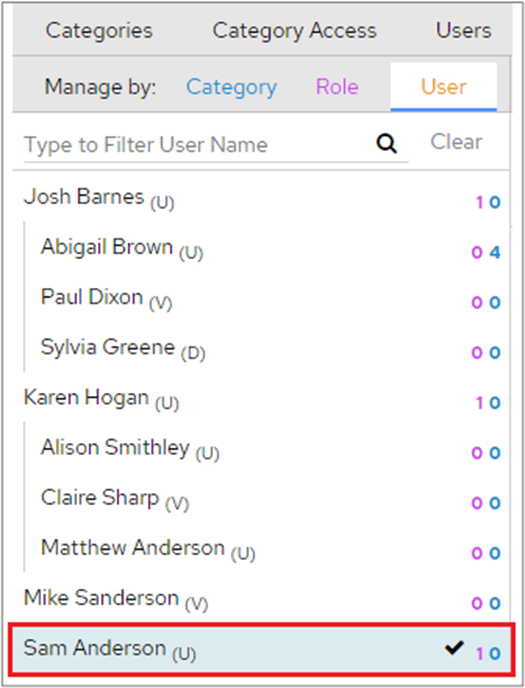
Task: Switch to the Category Access tab
Action: click(294, 31)
